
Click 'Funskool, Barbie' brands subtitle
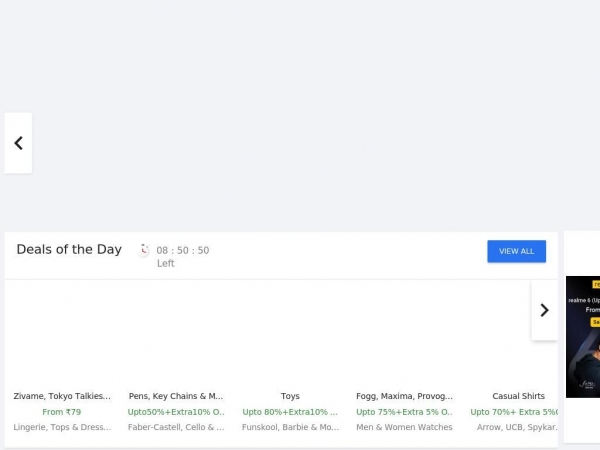pyautogui.click(x=290, y=427)
